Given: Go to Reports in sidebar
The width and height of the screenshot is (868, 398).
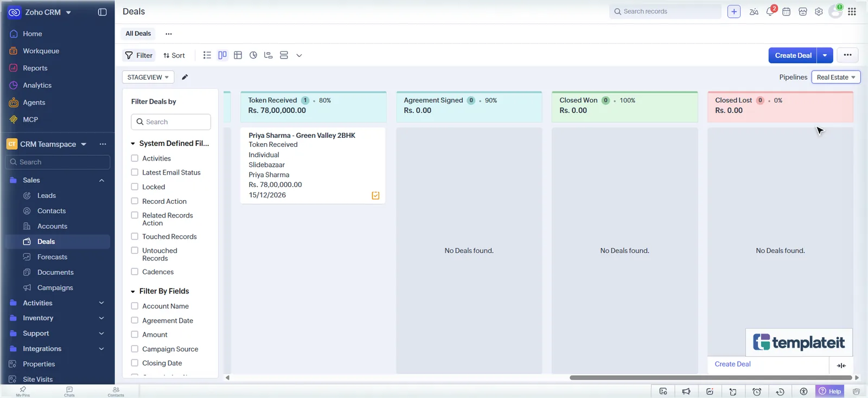Looking at the screenshot, I should click(x=35, y=68).
